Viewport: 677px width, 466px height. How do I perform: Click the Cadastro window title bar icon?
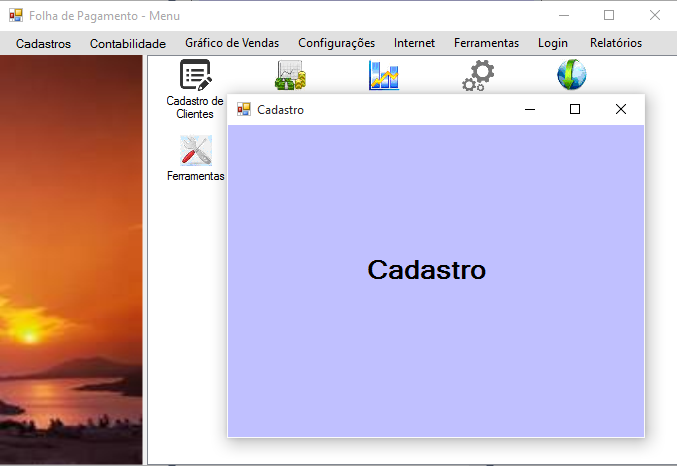[244, 109]
